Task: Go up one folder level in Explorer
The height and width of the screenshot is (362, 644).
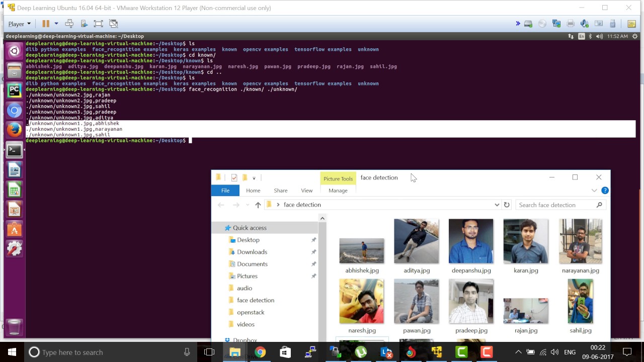Action: coord(258,205)
